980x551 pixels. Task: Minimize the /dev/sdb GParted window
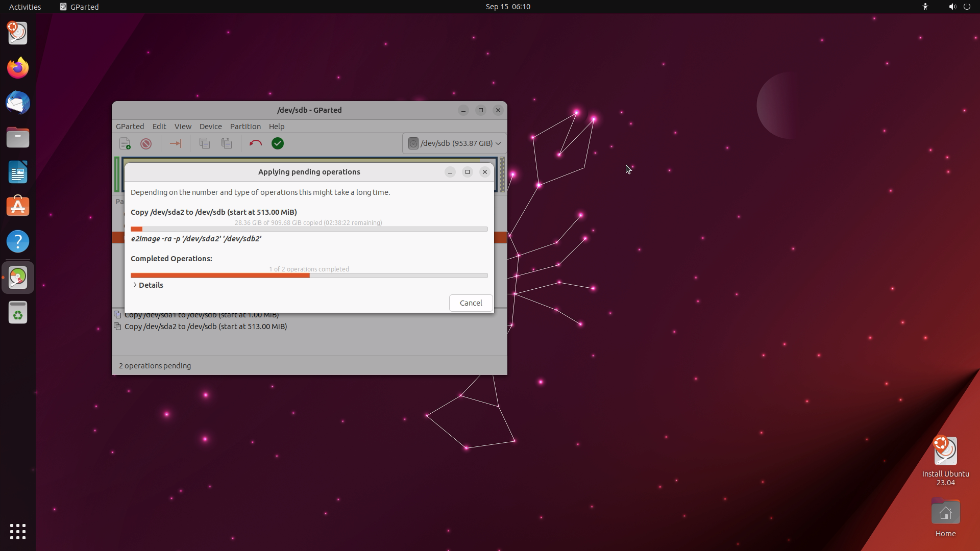click(x=463, y=110)
